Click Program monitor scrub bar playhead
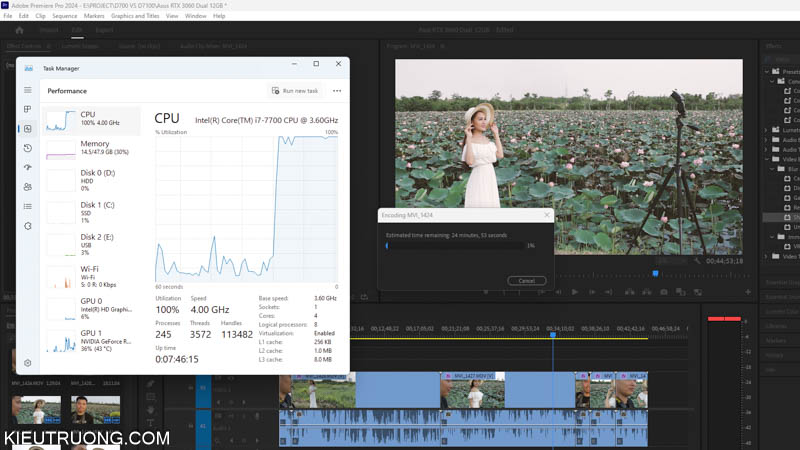 pyautogui.click(x=656, y=274)
